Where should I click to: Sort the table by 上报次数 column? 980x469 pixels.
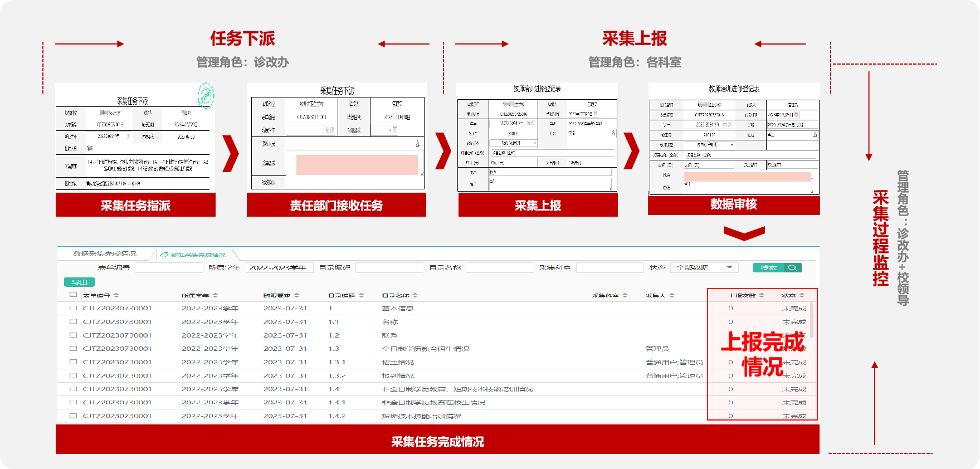[x=762, y=295]
